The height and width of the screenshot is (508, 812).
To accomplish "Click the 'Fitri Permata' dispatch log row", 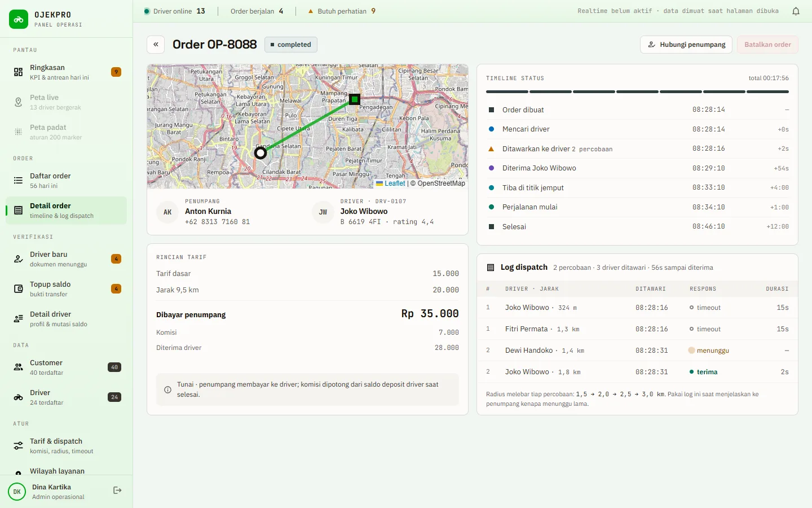I will pyautogui.click(x=637, y=329).
